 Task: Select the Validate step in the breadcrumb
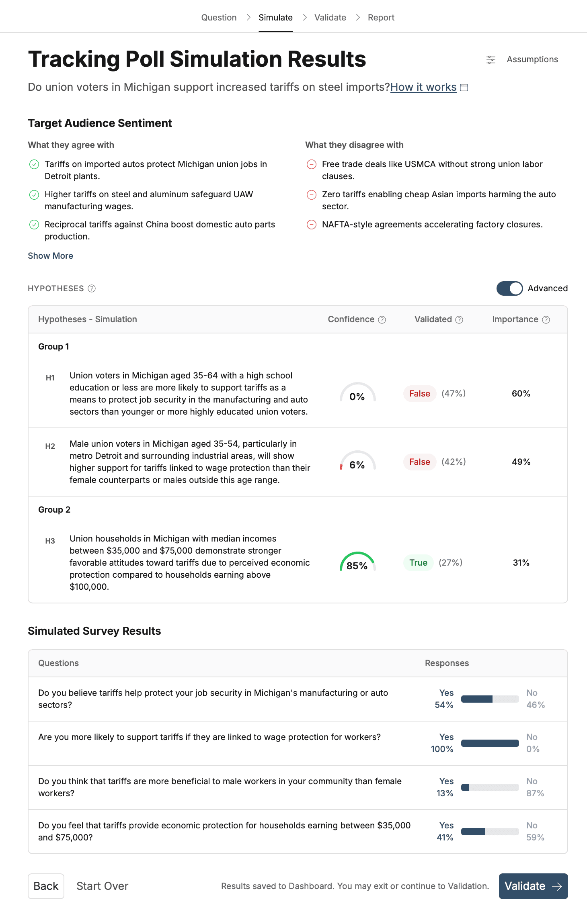point(330,17)
